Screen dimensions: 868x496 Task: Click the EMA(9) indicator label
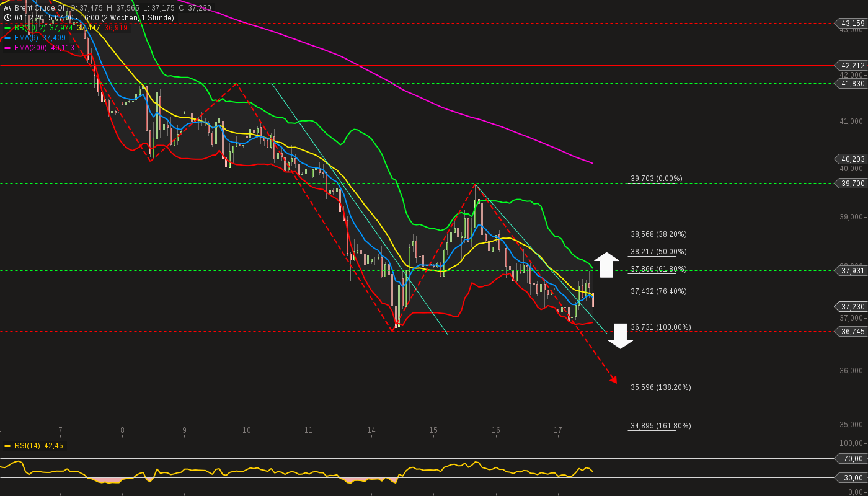tap(26, 38)
